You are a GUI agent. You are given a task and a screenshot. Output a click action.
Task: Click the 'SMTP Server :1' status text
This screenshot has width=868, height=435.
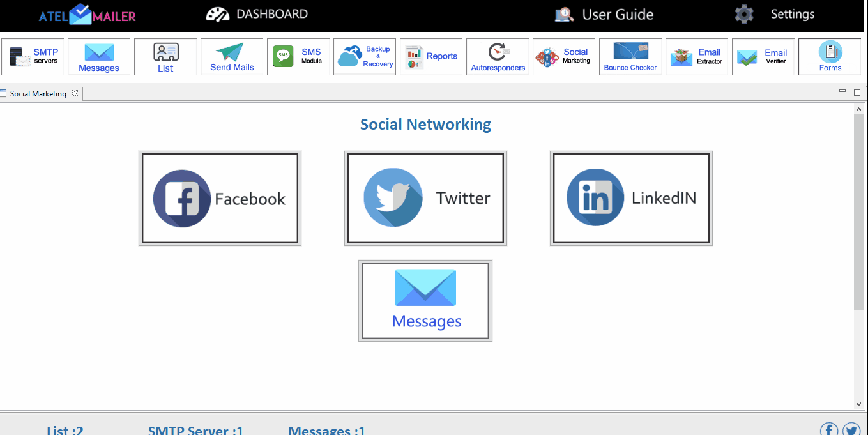pos(195,430)
